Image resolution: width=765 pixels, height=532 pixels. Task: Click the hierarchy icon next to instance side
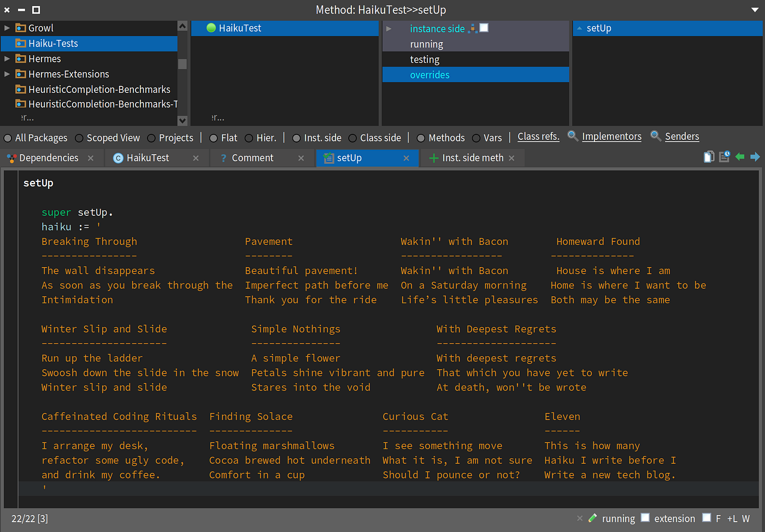tap(473, 28)
